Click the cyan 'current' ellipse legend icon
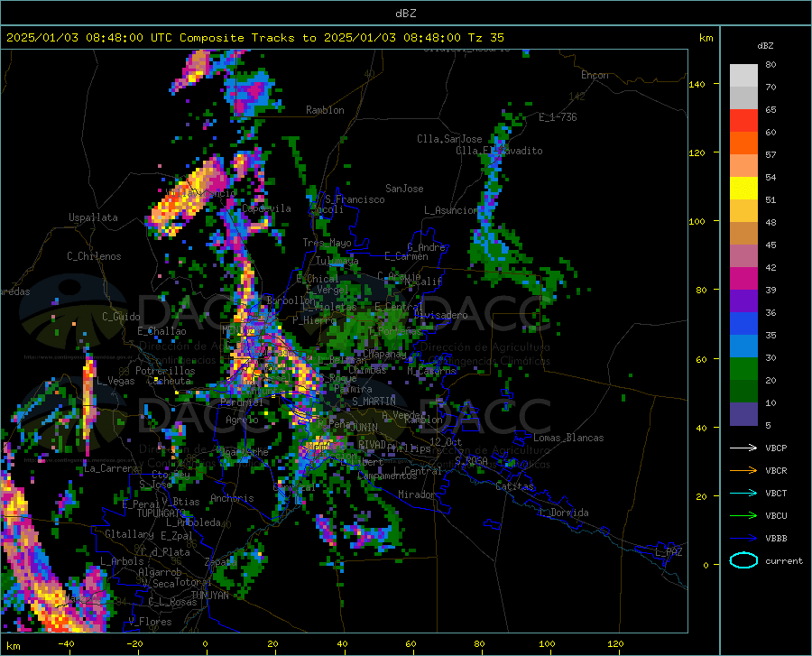Screen dimensions: 812x656 coord(743,560)
